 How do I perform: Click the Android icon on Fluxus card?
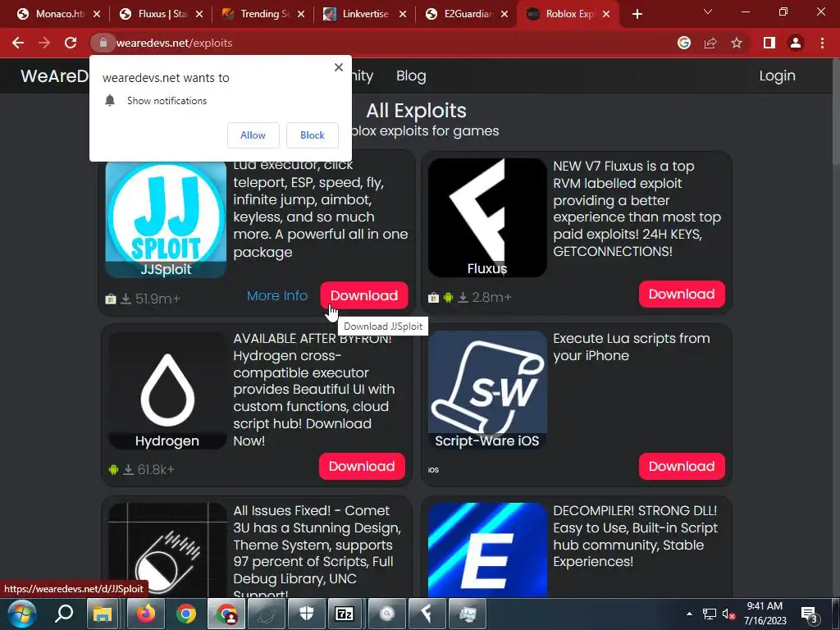(448, 297)
